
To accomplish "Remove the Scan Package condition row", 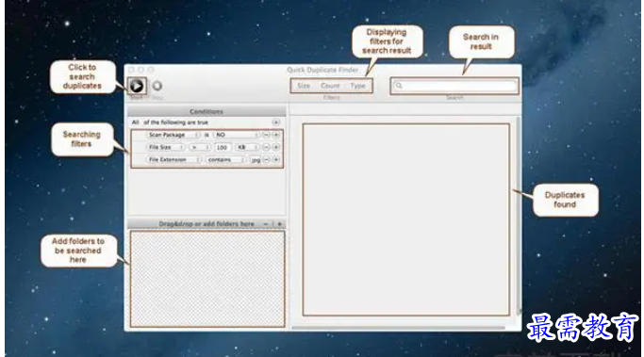I will [x=266, y=135].
